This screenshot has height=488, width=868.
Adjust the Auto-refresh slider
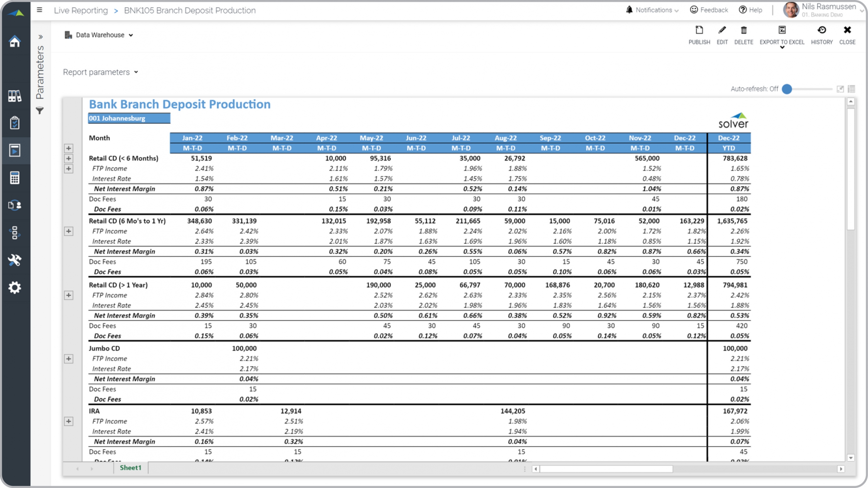(x=787, y=89)
